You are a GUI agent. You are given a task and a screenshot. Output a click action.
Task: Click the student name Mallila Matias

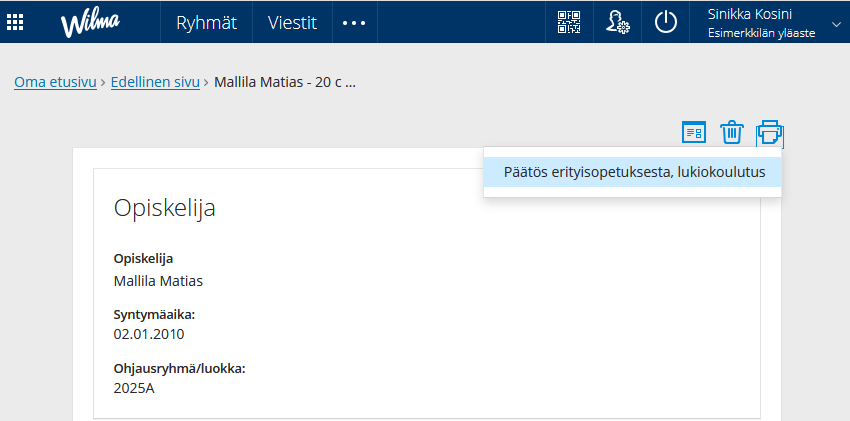coord(158,281)
